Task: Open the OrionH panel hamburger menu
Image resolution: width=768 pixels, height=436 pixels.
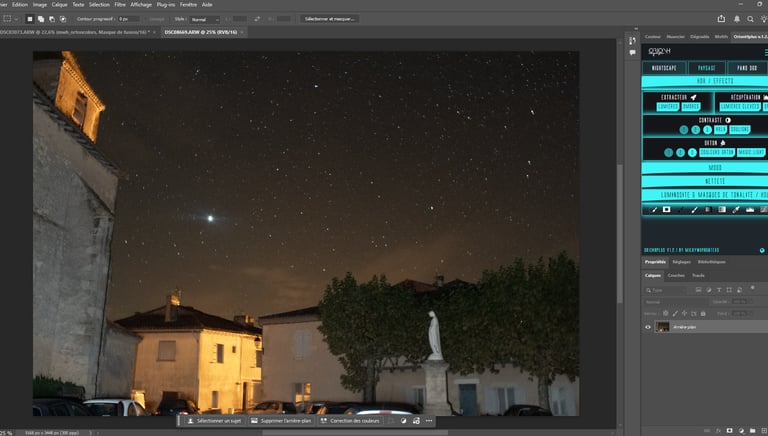Action: coord(766,52)
